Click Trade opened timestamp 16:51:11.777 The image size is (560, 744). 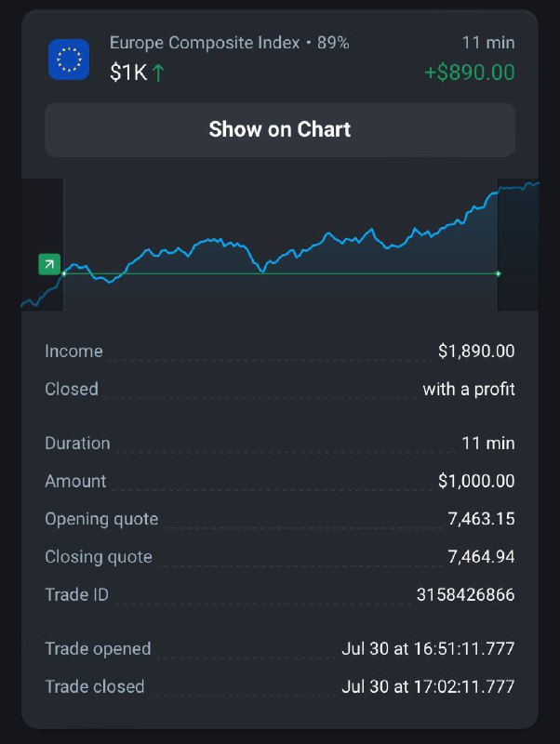click(x=428, y=648)
